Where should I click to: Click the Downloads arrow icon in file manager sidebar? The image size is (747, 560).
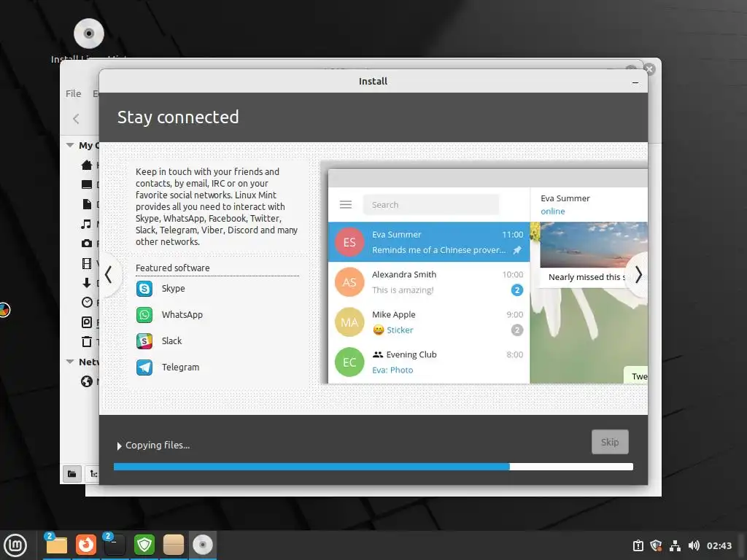87,283
